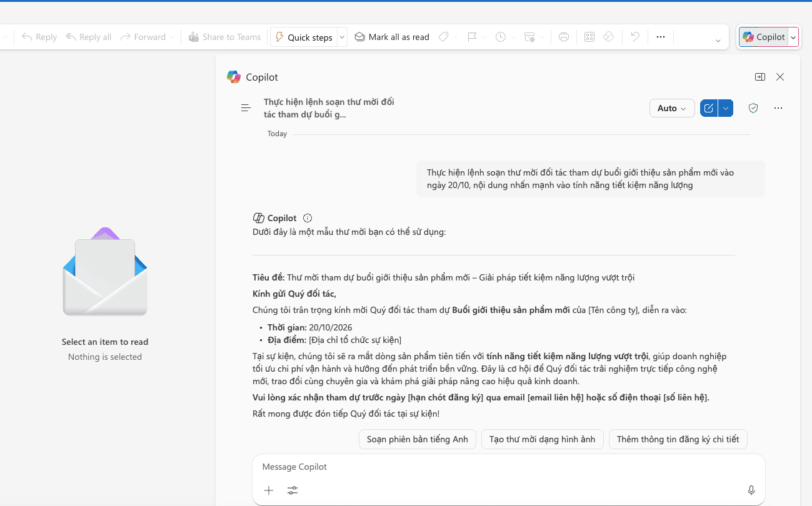Viewport: 812px width, 506px height.
Task: Click Reply all in the toolbar
Action: click(88, 37)
